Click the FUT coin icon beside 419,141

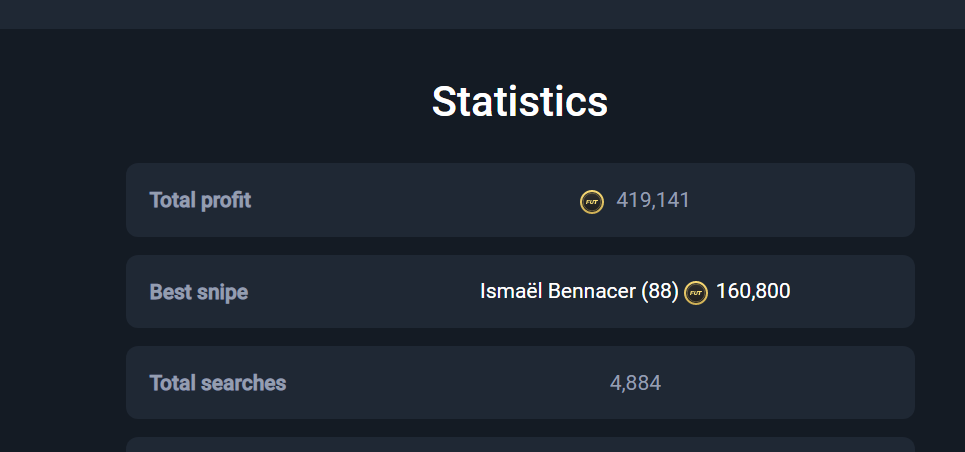[592, 201]
